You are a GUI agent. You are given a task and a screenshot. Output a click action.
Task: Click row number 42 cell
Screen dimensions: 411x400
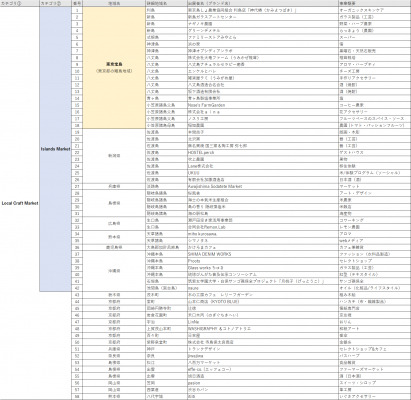tap(77, 288)
